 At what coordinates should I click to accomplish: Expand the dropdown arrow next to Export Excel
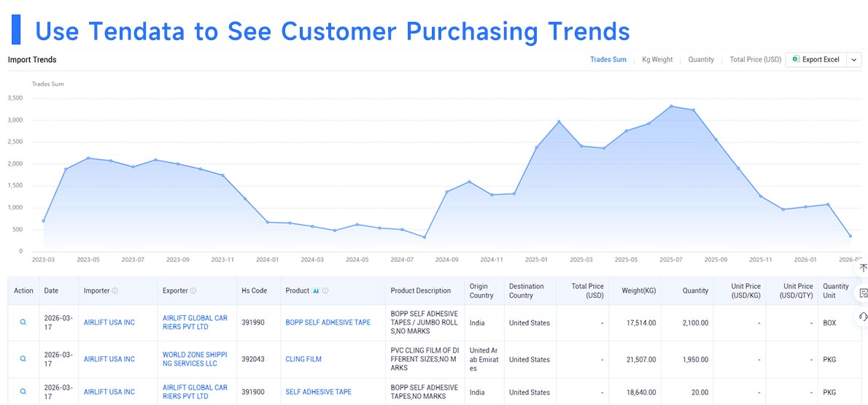click(853, 59)
